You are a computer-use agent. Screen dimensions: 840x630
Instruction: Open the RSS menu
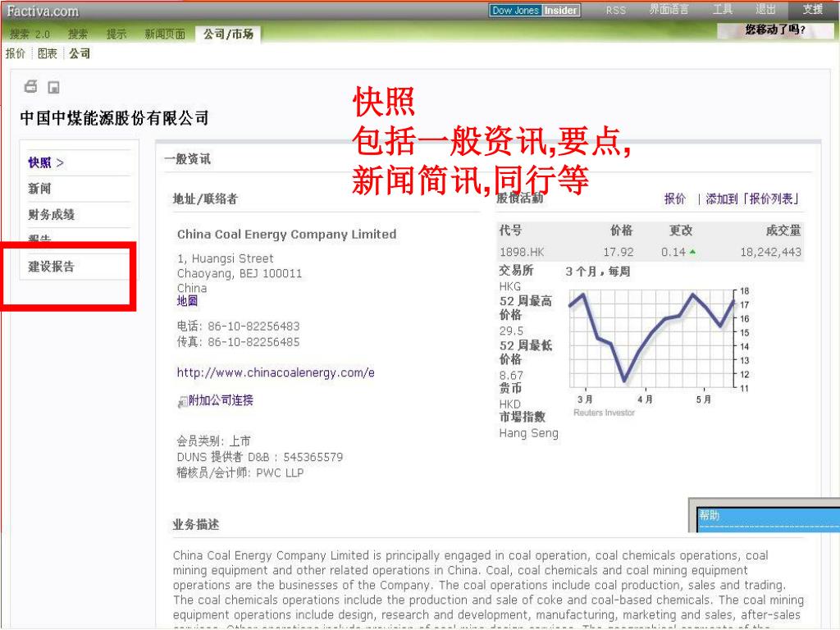click(x=615, y=10)
